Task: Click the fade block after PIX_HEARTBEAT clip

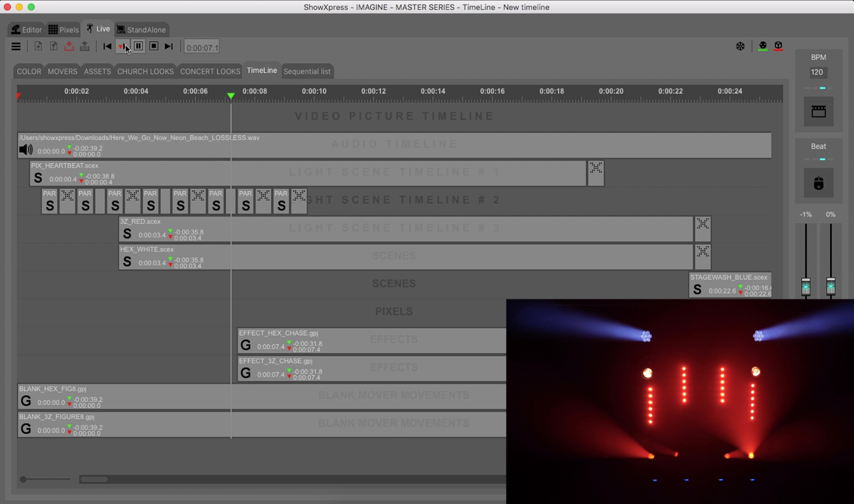Action: pyautogui.click(x=596, y=173)
